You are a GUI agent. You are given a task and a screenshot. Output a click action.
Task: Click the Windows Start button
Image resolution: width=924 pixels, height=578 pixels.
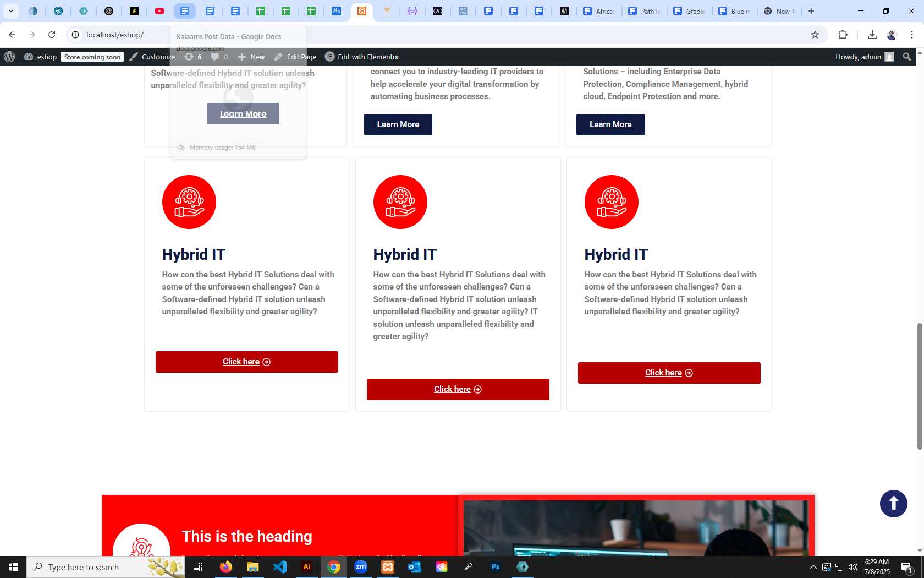(x=13, y=567)
